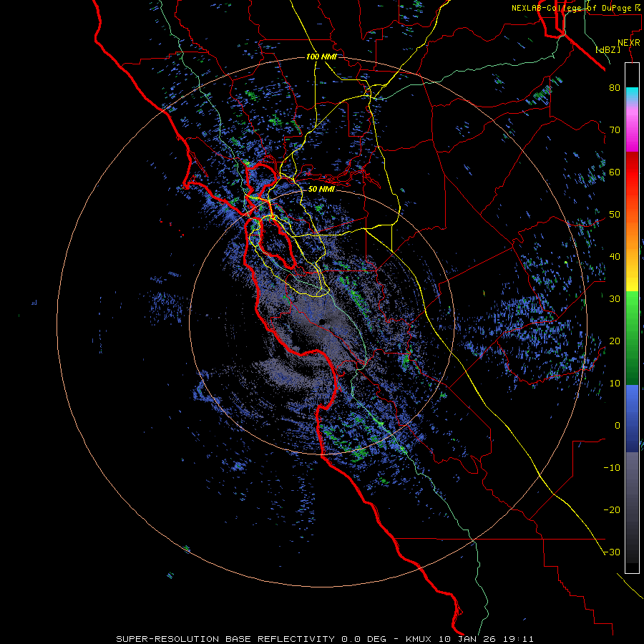Click the -30 value on the dBZ scale
Viewport: 644px width, 644px height.
[612, 552]
